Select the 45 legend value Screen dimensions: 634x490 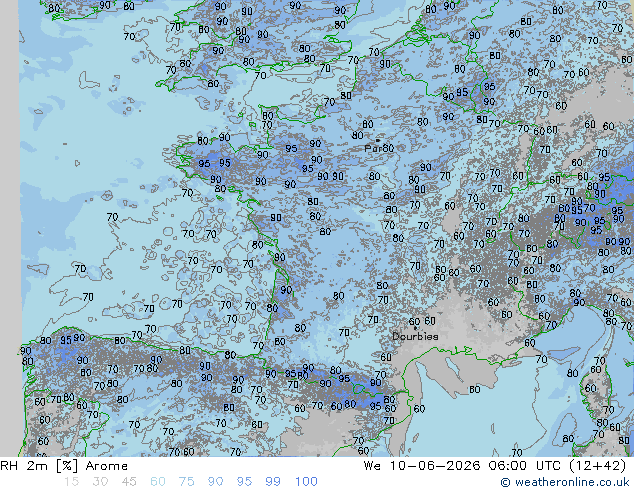pos(129,481)
